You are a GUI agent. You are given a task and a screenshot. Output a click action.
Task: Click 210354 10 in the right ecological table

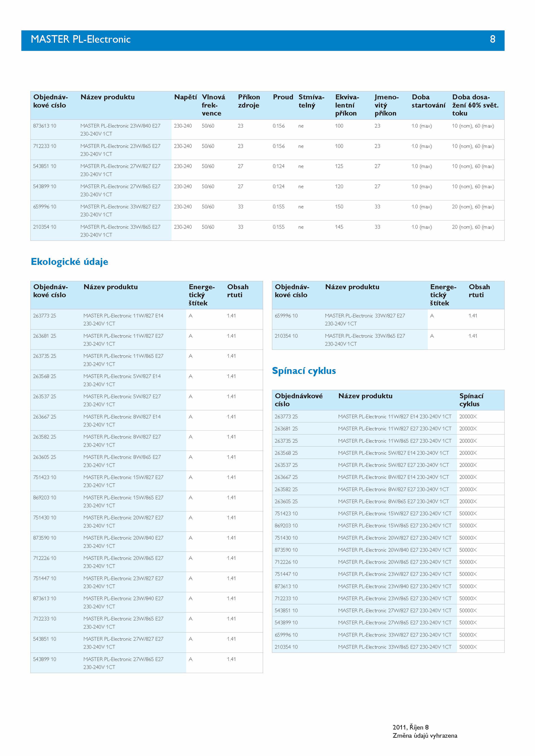(x=286, y=336)
